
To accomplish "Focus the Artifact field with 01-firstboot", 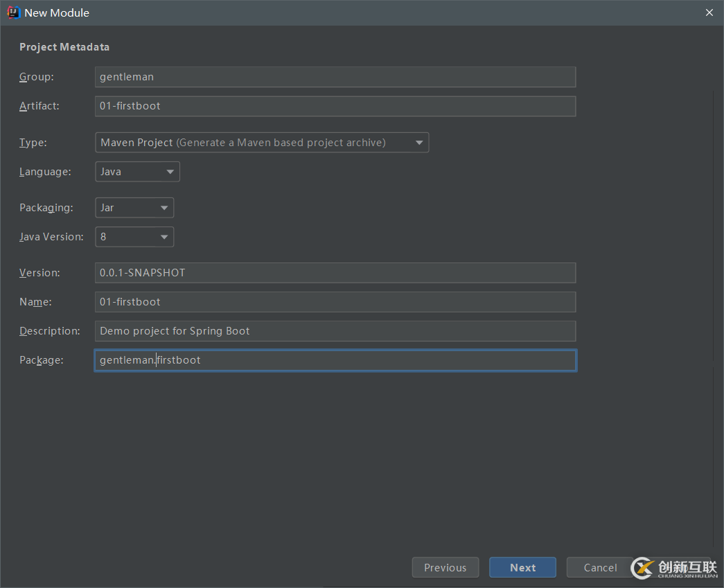I will 335,106.
